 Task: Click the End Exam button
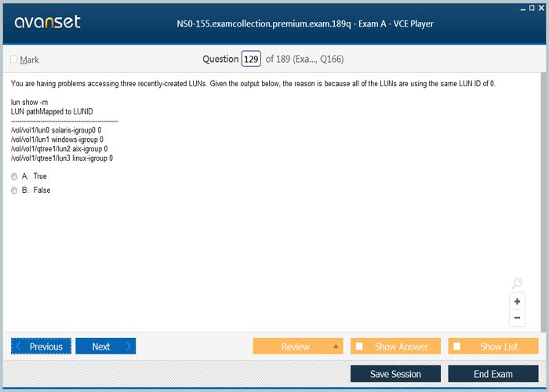493,374
